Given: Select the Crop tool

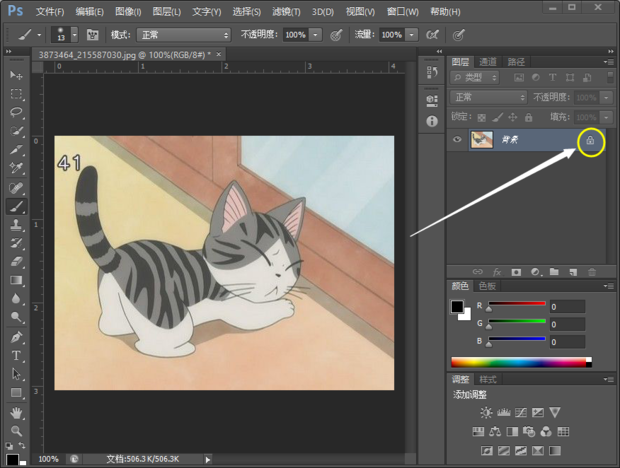Looking at the screenshot, I should tap(16, 150).
